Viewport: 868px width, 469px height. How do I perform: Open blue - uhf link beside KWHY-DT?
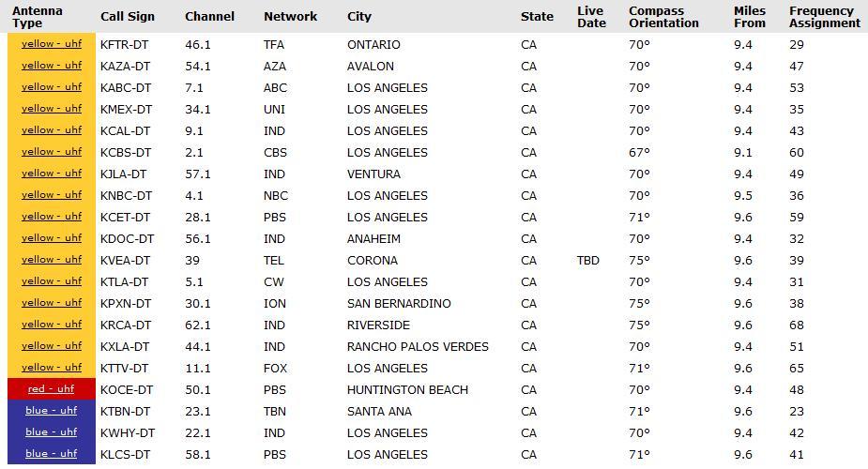(x=51, y=431)
